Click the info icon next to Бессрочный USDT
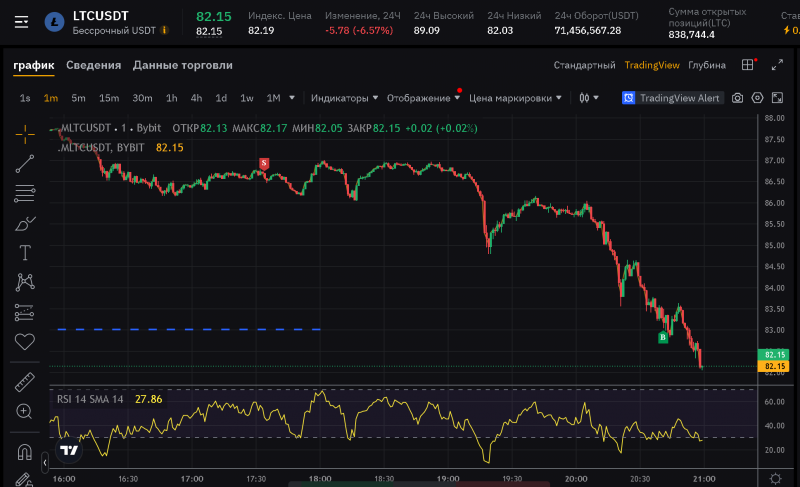 164,31
